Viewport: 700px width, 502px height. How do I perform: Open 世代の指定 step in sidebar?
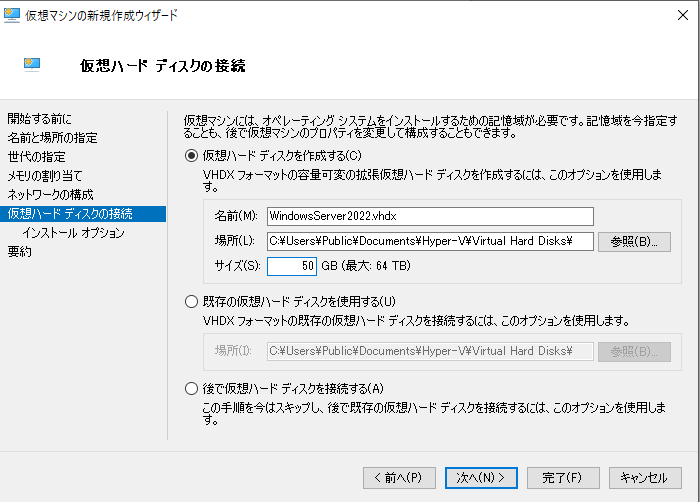(37, 157)
